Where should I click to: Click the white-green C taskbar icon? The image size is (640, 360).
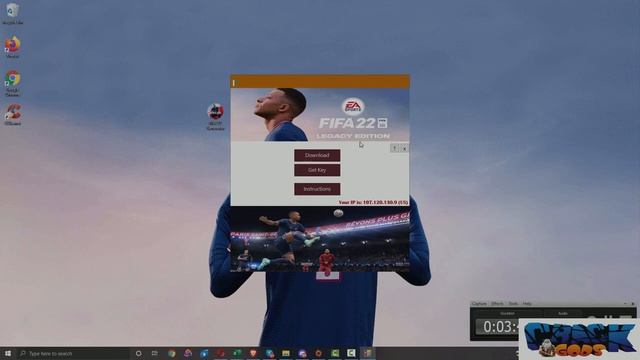(351, 353)
